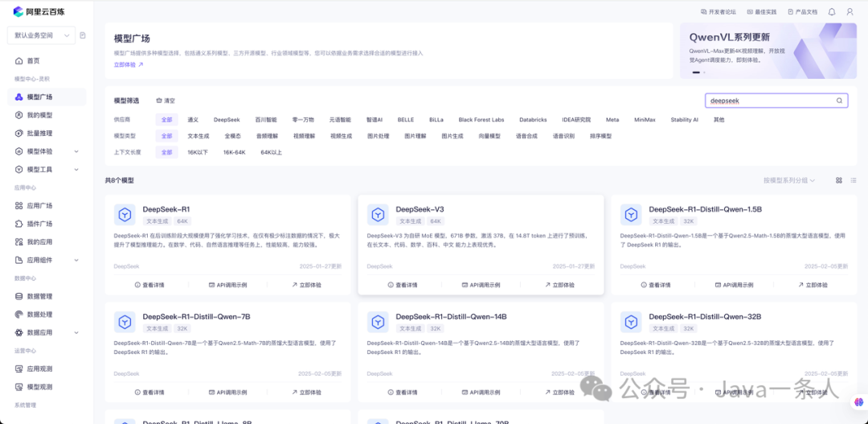Select 全部 in the 供应商 filter row
Image resolution: width=868 pixels, height=424 pixels.
[x=166, y=119]
